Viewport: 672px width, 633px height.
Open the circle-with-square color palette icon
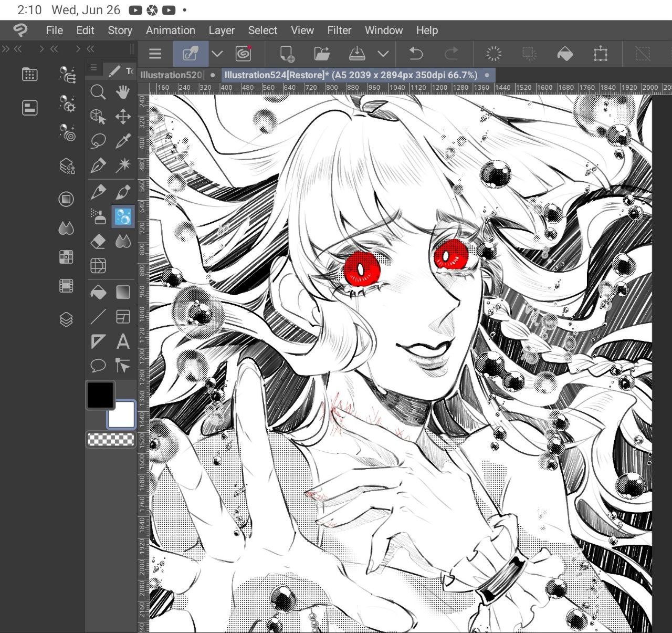point(66,199)
